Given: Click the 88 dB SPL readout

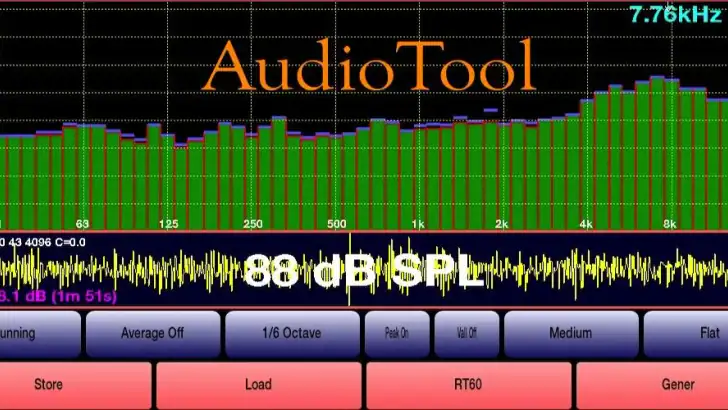Looking at the screenshot, I should 364,271.
